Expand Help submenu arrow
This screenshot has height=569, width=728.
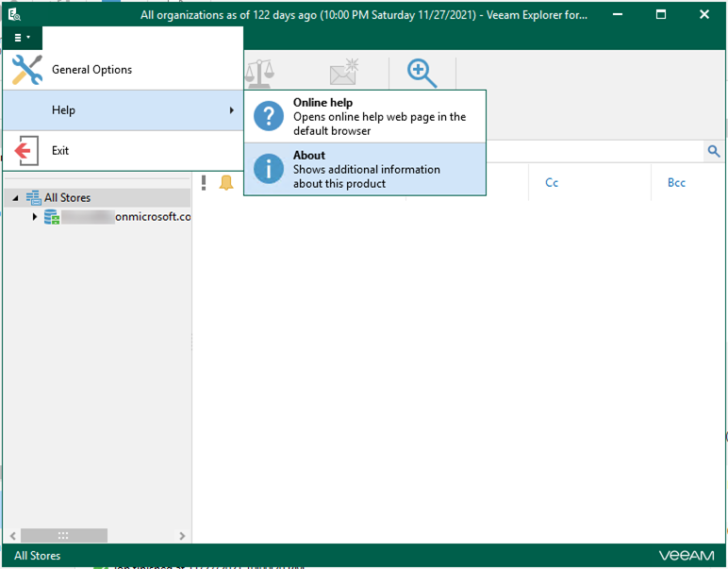coord(231,110)
